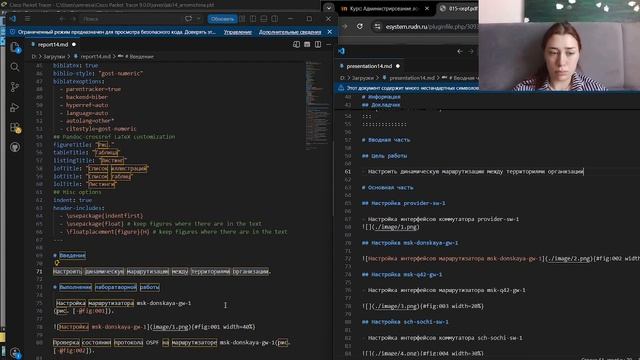
Task: Toggle the secondary sidebar layout icon
Action: 275,19
